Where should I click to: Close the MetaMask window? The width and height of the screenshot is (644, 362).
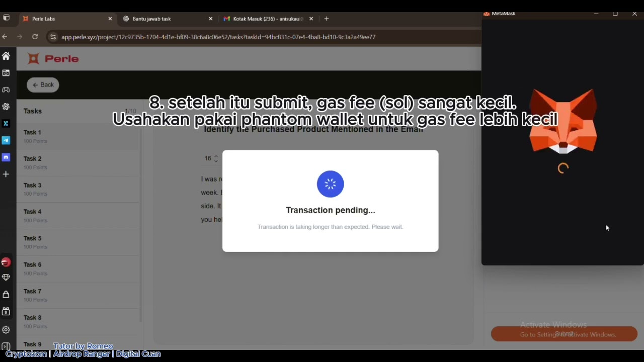(634, 14)
